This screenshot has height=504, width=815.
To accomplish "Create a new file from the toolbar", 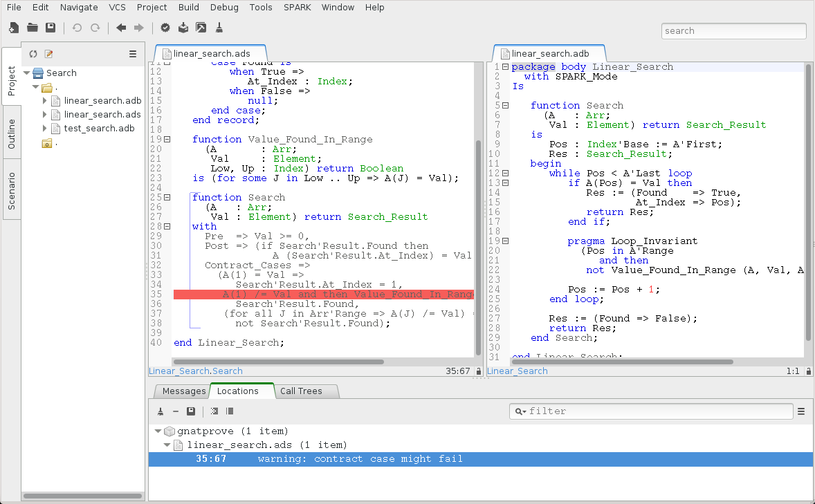I will click(14, 28).
